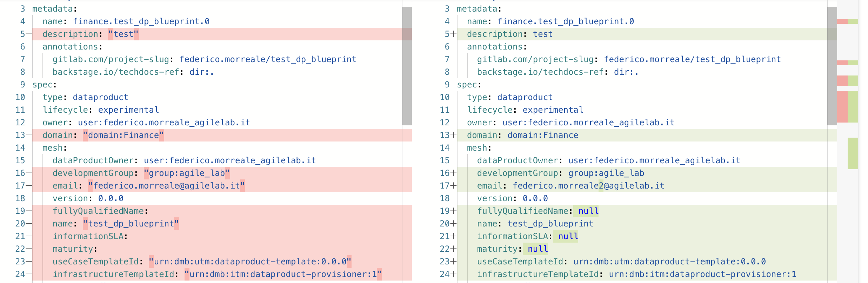Click dataproduct type value in right pane

pyautogui.click(x=525, y=97)
